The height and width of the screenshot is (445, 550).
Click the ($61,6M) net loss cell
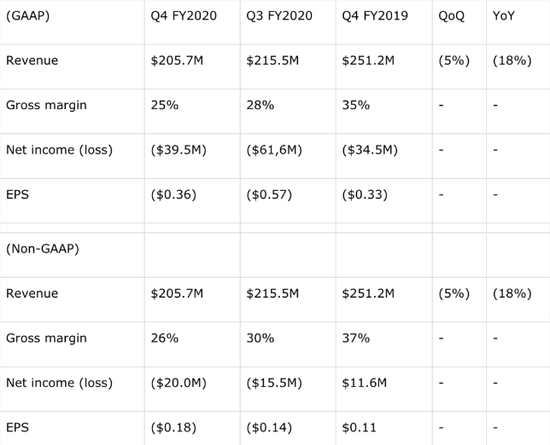click(x=274, y=150)
